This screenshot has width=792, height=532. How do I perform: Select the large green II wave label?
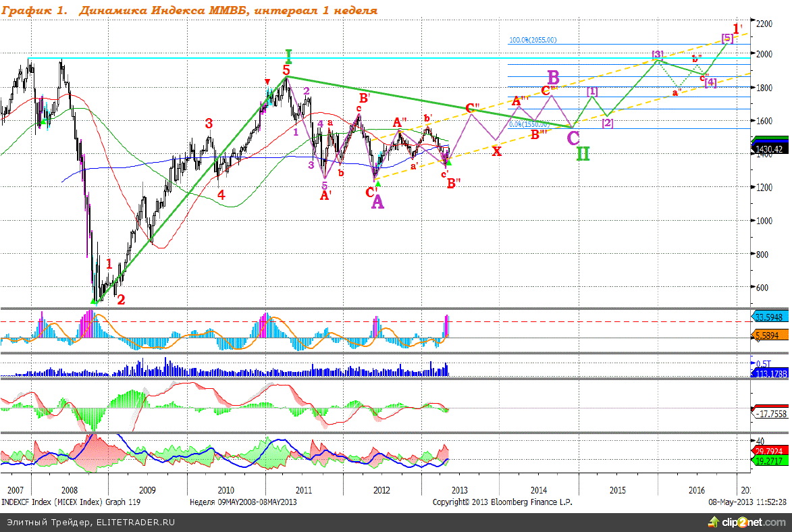coord(582,153)
